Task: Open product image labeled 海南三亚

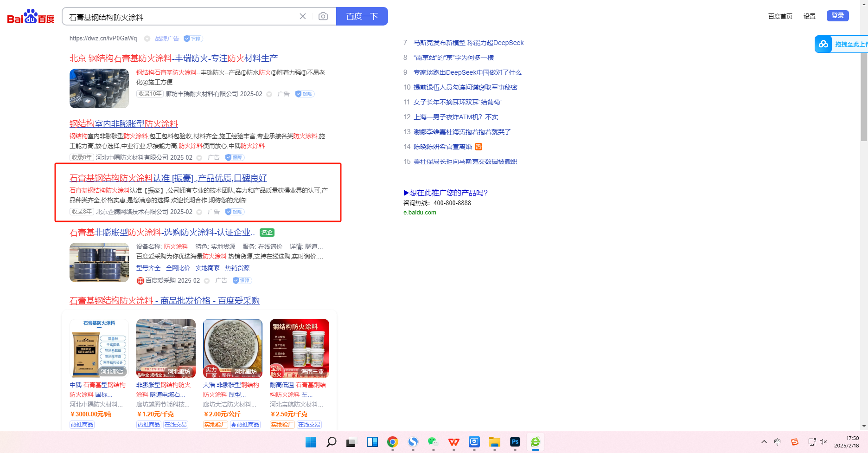Action: [x=300, y=349]
